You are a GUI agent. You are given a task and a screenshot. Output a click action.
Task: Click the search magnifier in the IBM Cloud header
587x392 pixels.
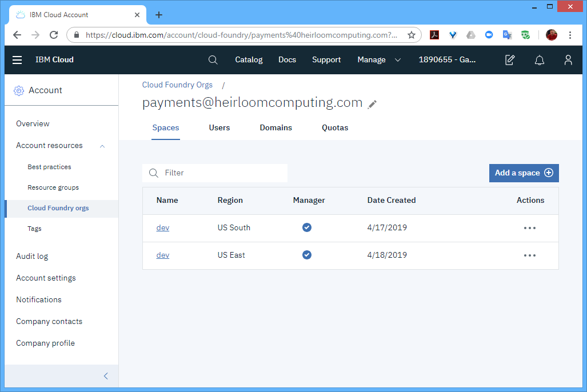click(x=213, y=60)
